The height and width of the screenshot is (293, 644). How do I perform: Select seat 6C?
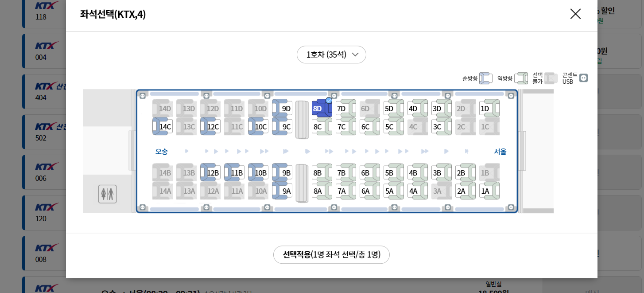370,127
